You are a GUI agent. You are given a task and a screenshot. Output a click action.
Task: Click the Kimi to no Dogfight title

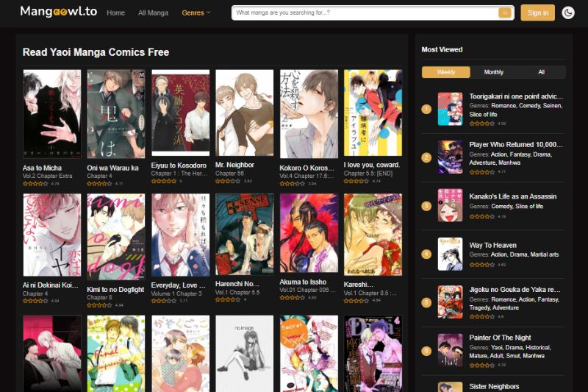[115, 290]
